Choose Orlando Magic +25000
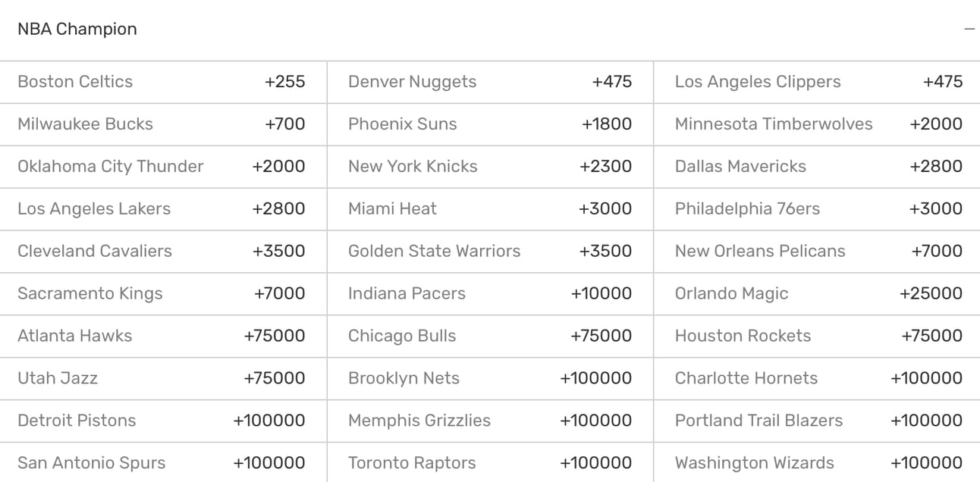The image size is (980, 482). click(817, 294)
